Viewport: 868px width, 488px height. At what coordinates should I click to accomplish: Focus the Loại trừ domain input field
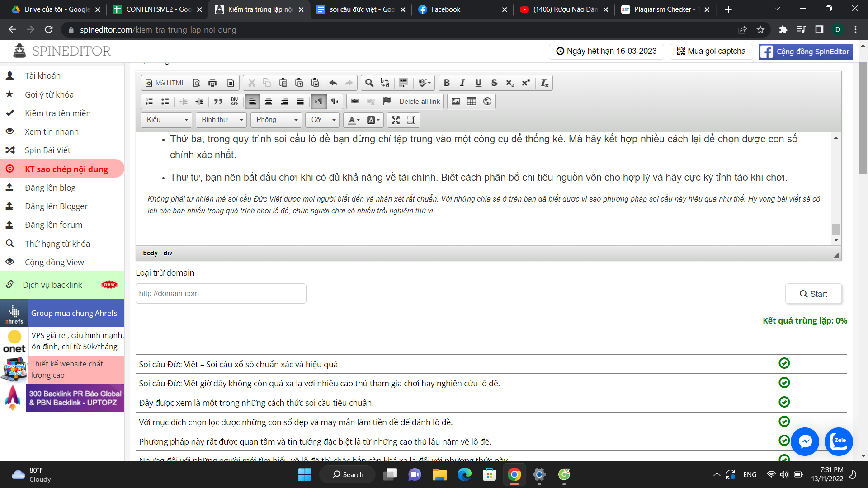point(221,293)
